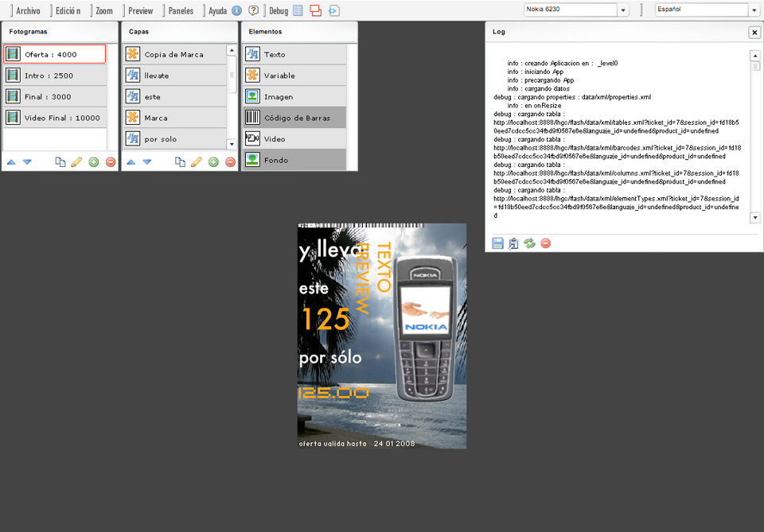Click Capas list scroll down arrow
Image resolution: width=764 pixels, height=532 pixels.
point(232,144)
